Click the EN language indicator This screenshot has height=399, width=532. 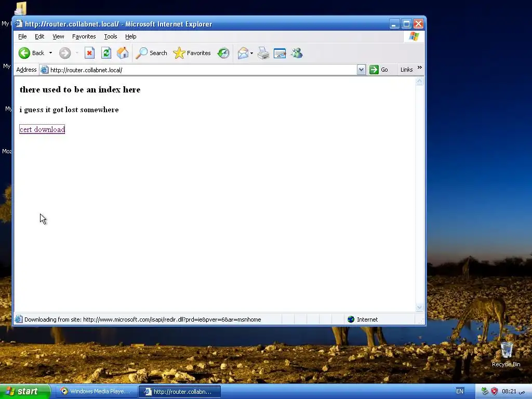[460, 391]
